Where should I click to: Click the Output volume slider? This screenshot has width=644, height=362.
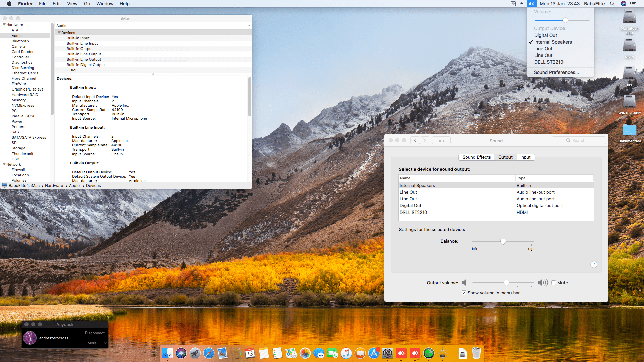tap(506, 283)
